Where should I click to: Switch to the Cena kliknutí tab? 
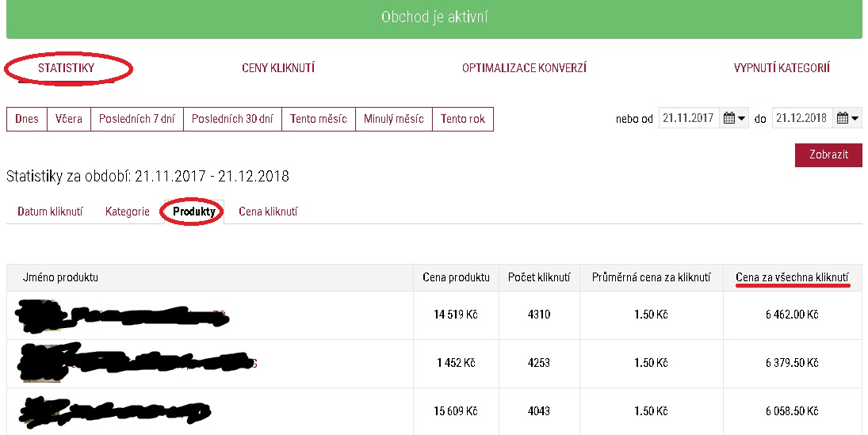268,212
